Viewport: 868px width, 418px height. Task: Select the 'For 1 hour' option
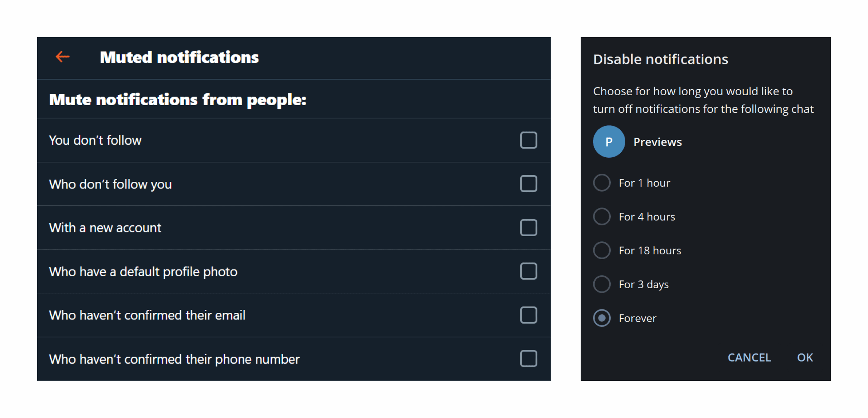click(603, 183)
